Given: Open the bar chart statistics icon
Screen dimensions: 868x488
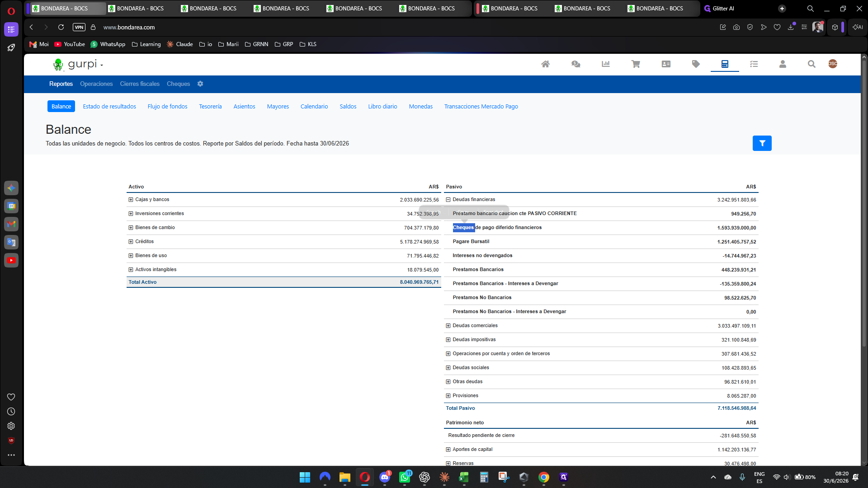Looking at the screenshot, I should point(606,64).
